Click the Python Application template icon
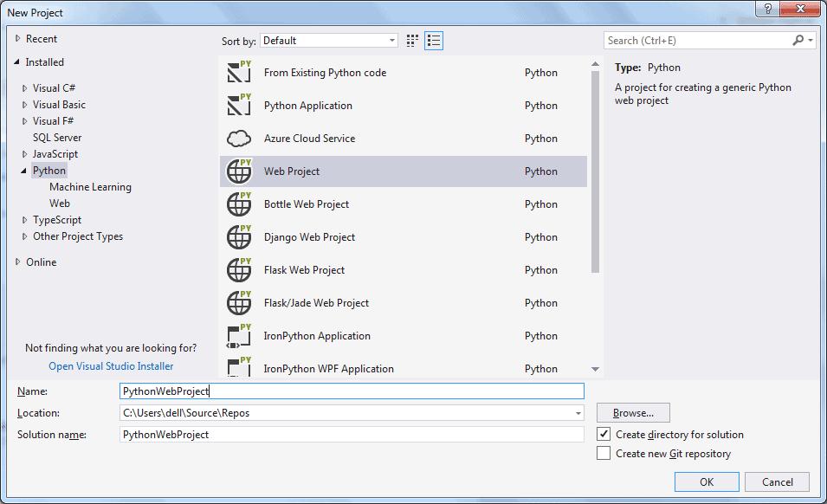The image size is (827, 504). point(239,105)
